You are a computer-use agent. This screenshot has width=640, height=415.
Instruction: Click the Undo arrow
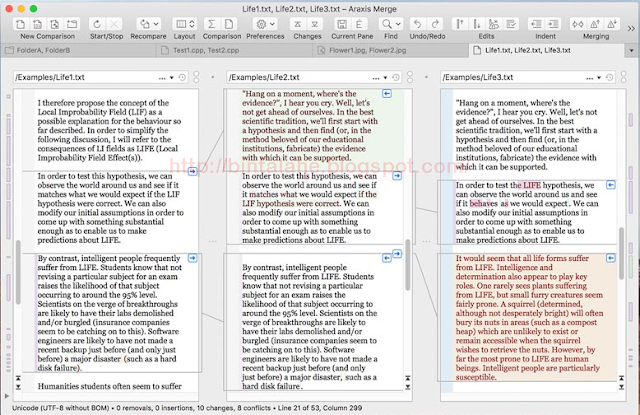417,24
